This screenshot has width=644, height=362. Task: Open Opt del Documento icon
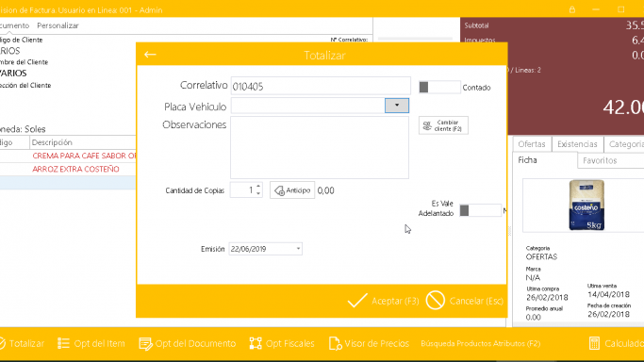[145, 343]
